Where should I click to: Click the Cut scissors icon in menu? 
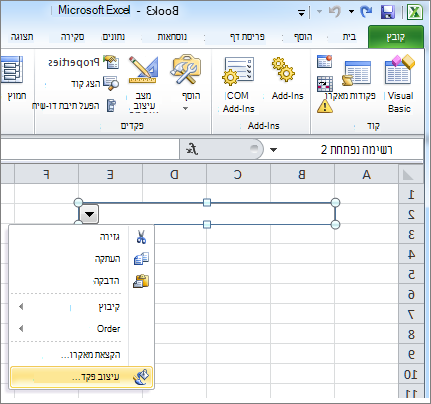pyautogui.click(x=141, y=237)
